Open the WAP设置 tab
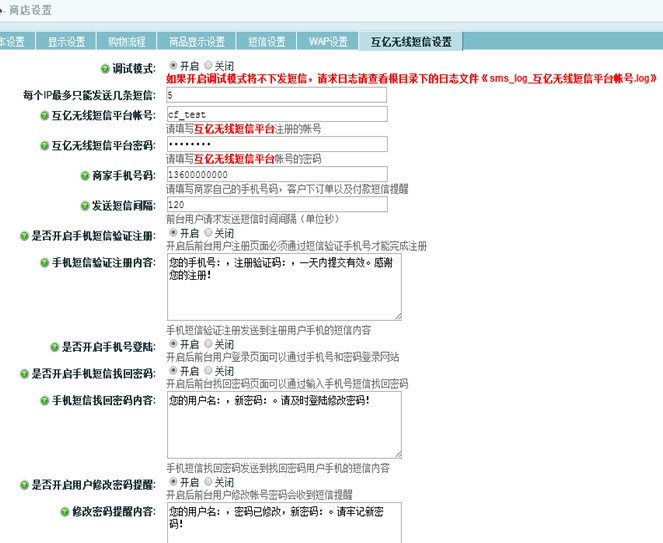 (x=328, y=41)
